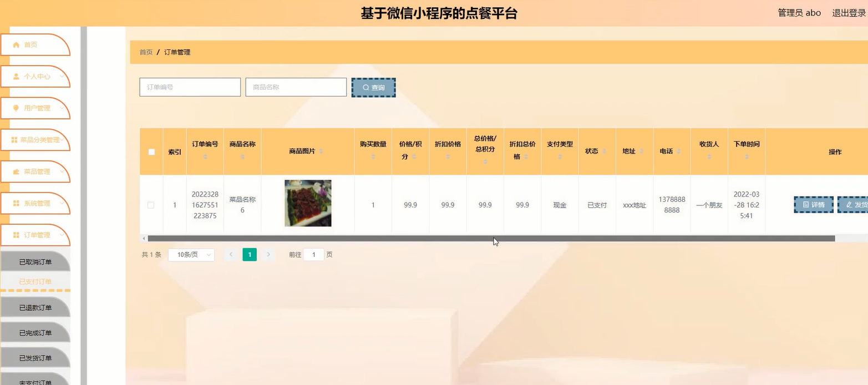Sort by the 商品图片 column arrows
The width and height of the screenshot is (868, 385).
coord(321,151)
